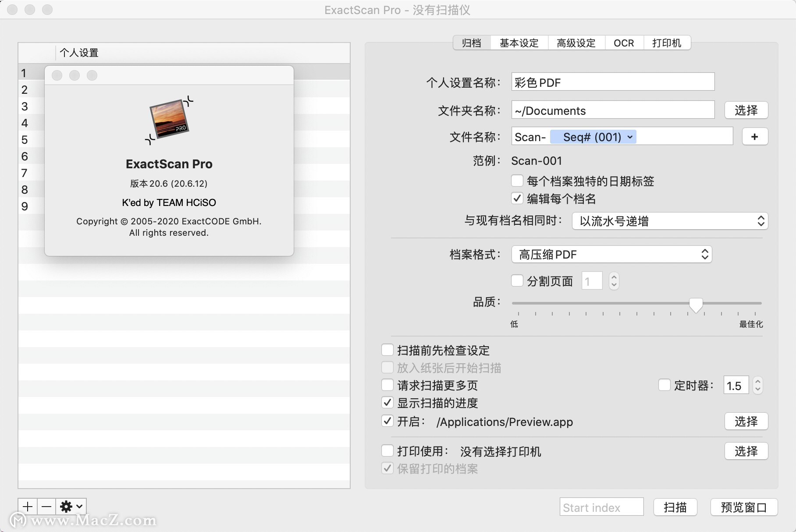Image resolution: width=796 pixels, height=532 pixels.
Task: Click the ~/Documents folder name field
Action: pyautogui.click(x=613, y=110)
